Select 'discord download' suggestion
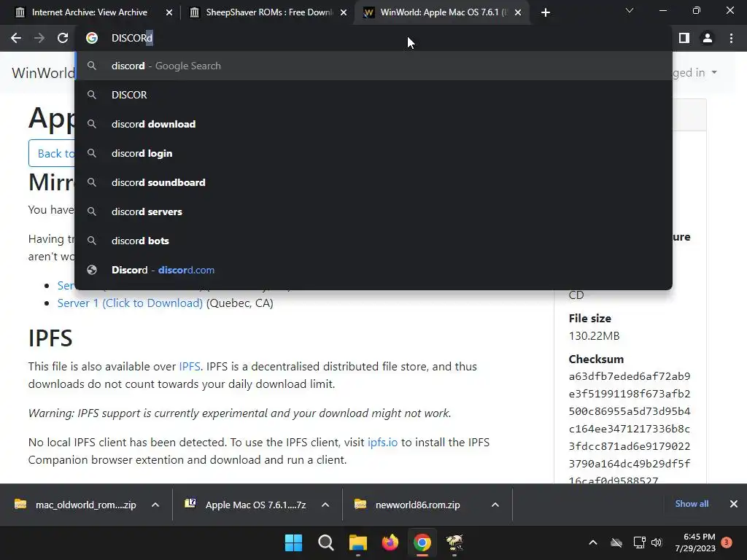This screenshot has height=560, width=747. tap(373, 124)
